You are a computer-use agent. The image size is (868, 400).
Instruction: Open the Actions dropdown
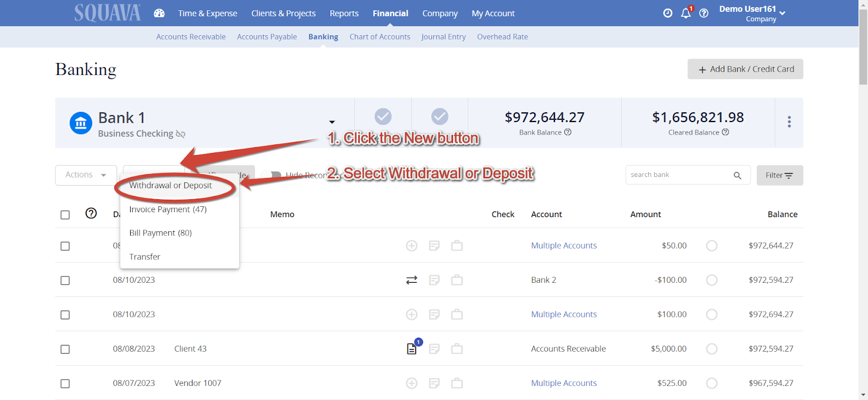click(86, 175)
